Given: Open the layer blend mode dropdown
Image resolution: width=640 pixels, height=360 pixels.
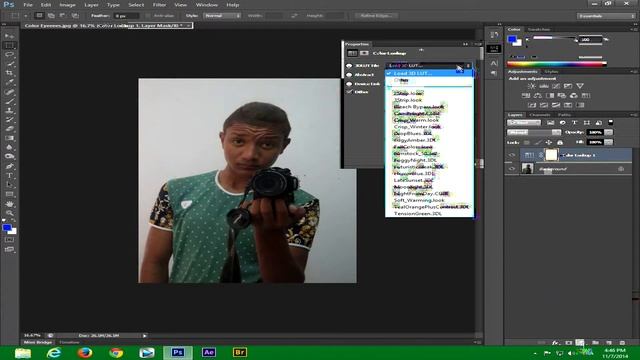Looking at the screenshot, I should [534, 132].
